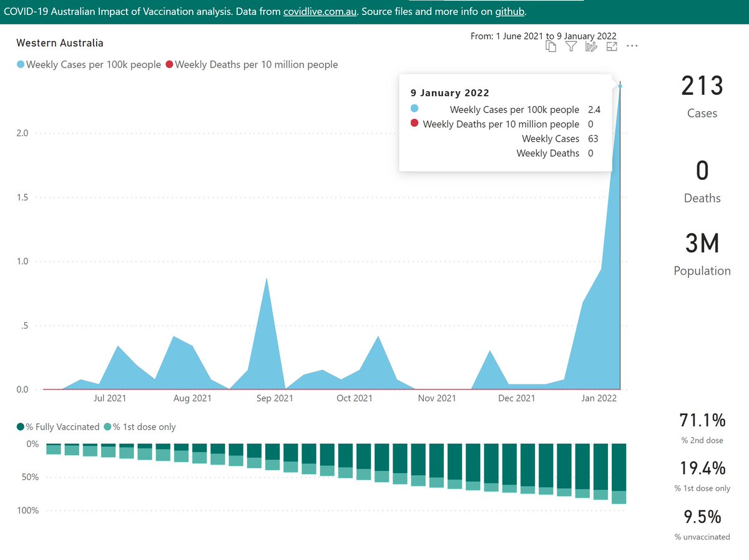Click the last vaccination bar for January 2022

point(619,474)
